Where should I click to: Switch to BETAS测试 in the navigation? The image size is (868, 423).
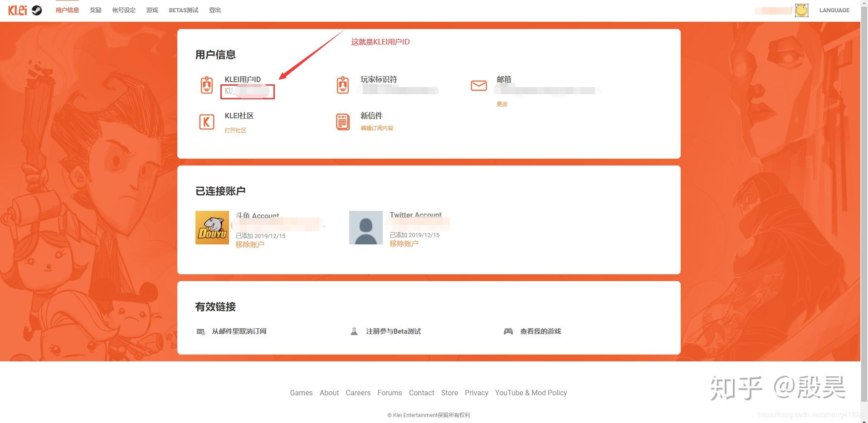184,10
